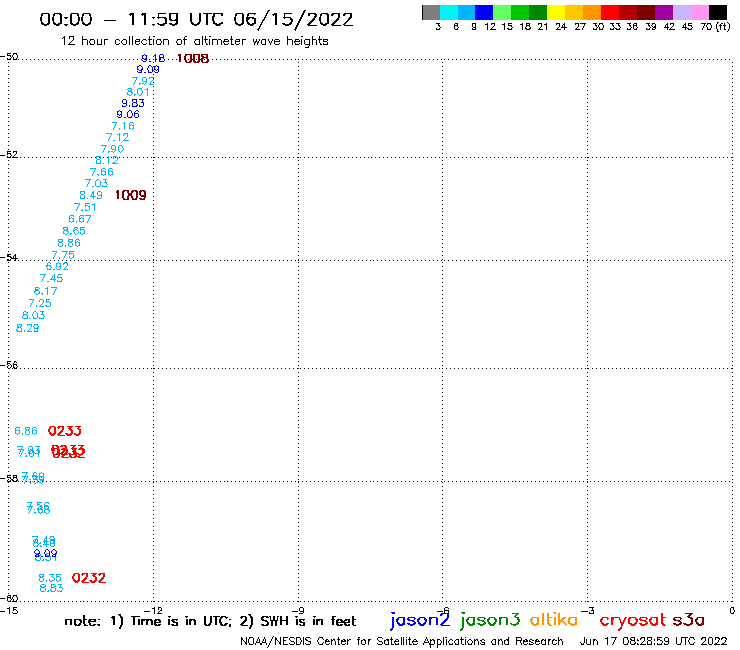Screen dimensions: 740x650
Task: Click the wave height value 8.01
Action: (x=138, y=92)
